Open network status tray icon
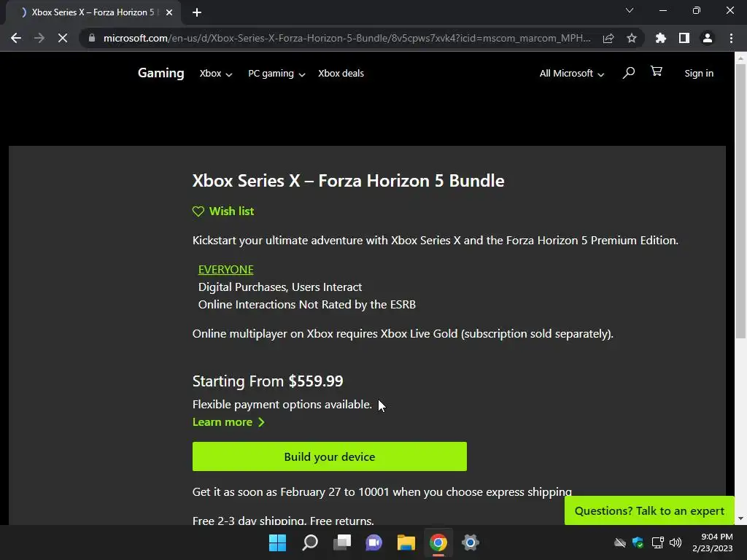 click(658, 542)
